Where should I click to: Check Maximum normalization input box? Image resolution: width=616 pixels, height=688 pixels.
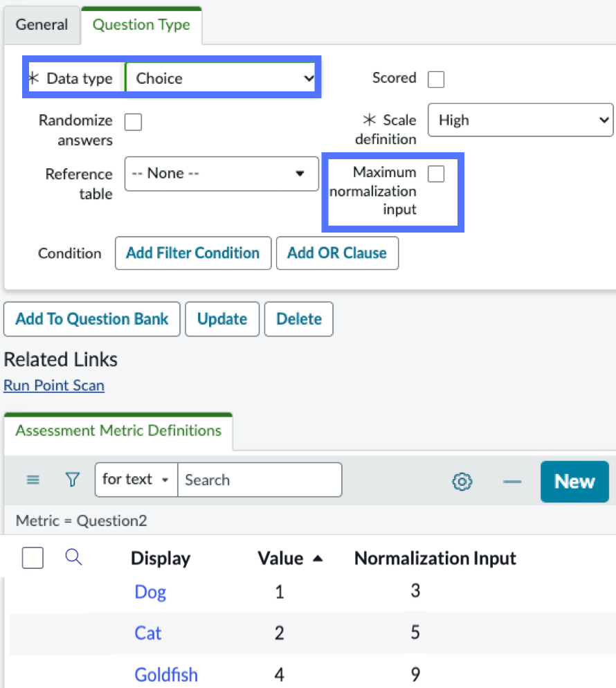(436, 174)
